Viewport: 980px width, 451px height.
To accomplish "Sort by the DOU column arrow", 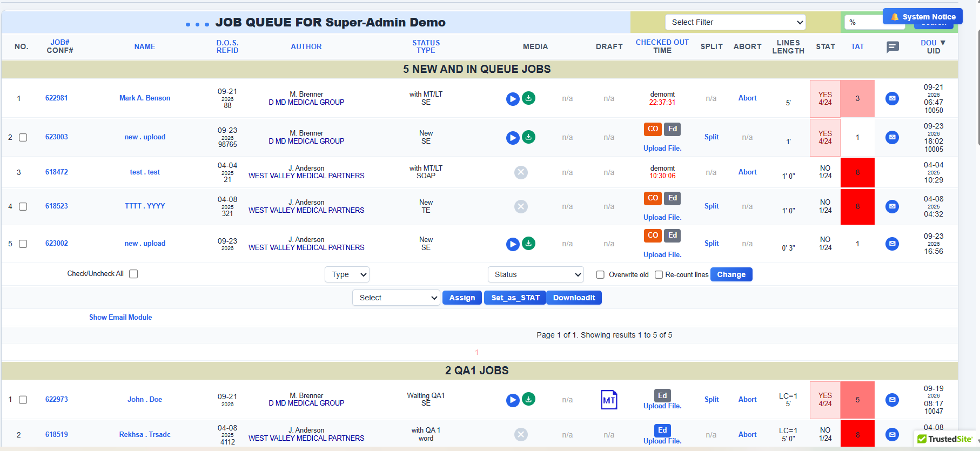I will pos(943,43).
